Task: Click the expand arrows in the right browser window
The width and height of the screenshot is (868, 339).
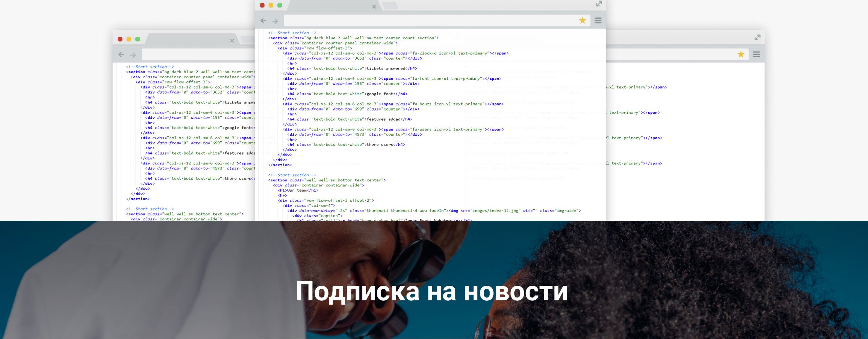Action: point(757,37)
